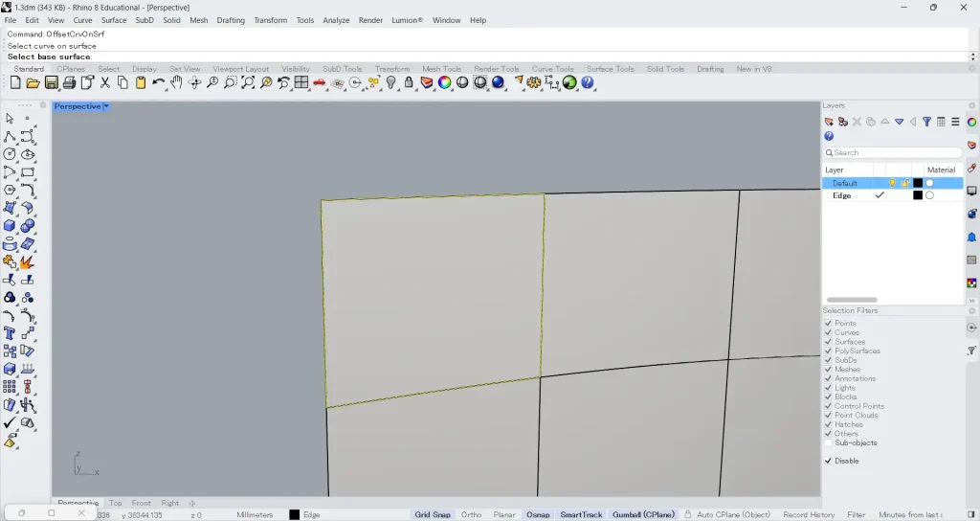Screen dimensions: 980x521
Task: Select the Text tool in sidebar
Action: click(10, 333)
